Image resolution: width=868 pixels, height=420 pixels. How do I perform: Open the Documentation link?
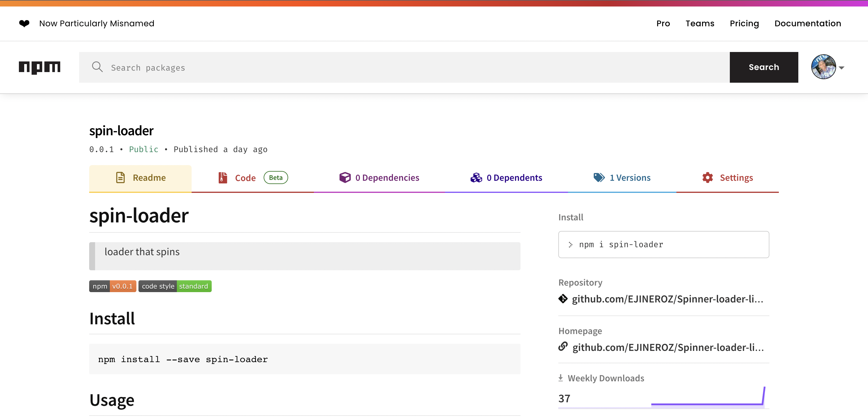[808, 23]
